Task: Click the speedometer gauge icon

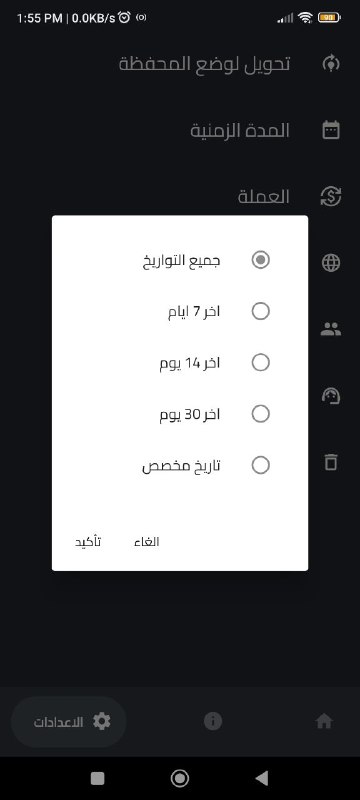Action: click(x=331, y=396)
